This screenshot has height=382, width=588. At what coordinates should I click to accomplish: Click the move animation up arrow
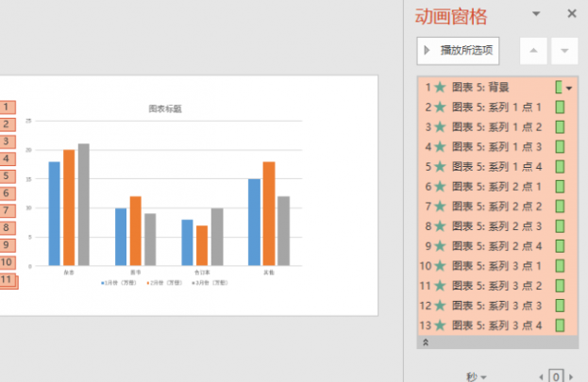[533, 50]
